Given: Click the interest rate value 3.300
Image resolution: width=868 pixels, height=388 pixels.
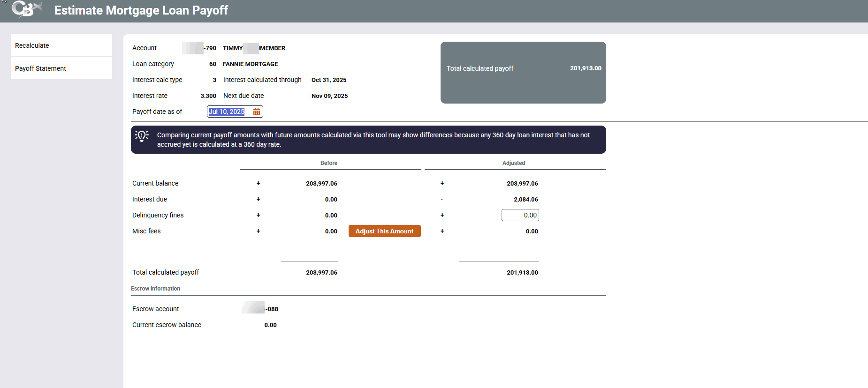Looking at the screenshot, I should [208, 96].
